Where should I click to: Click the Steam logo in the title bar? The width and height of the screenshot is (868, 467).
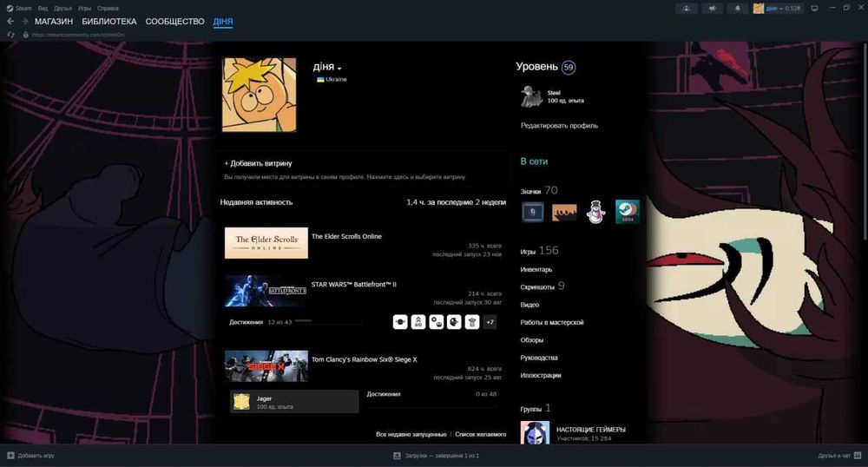click(x=10, y=9)
